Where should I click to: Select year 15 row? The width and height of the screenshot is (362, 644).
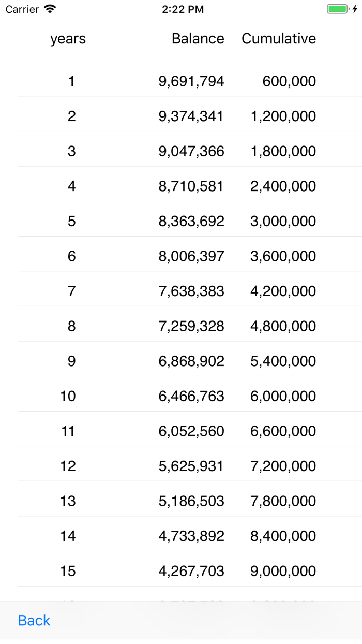[68, 570]
